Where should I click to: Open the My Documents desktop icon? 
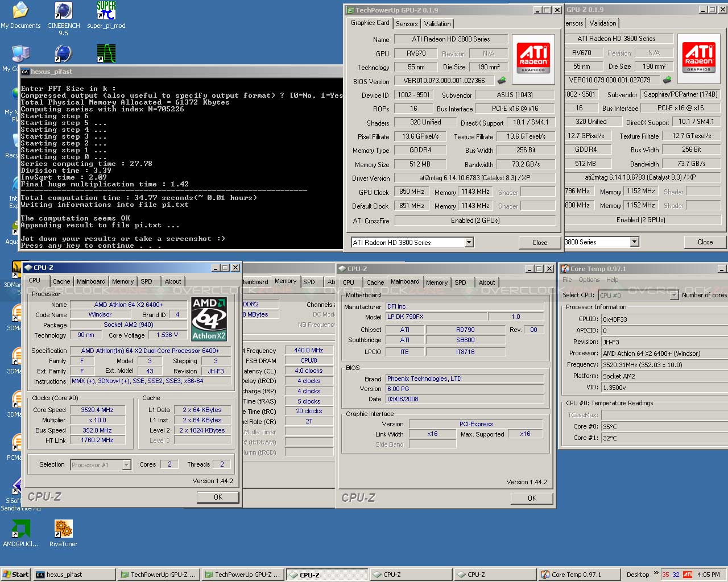(20, 15)
